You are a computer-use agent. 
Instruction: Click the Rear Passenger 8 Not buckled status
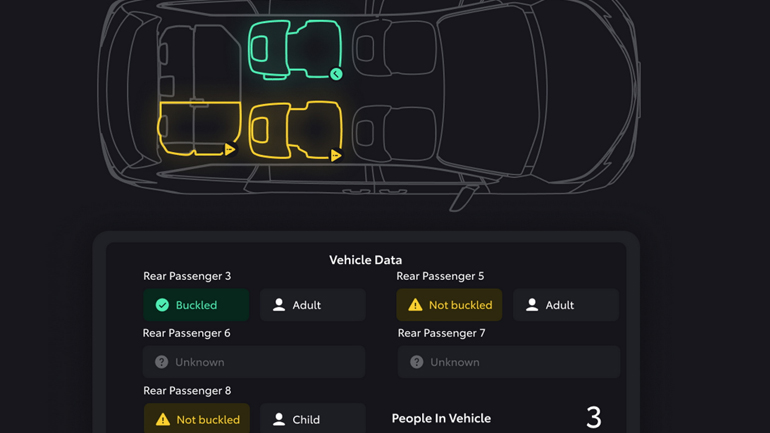click(x=196, y=419)
